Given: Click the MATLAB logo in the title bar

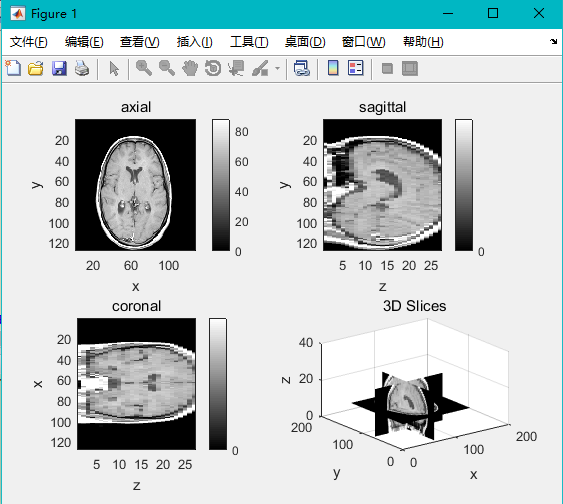Looking at the screenshot, I should [18, 14].
